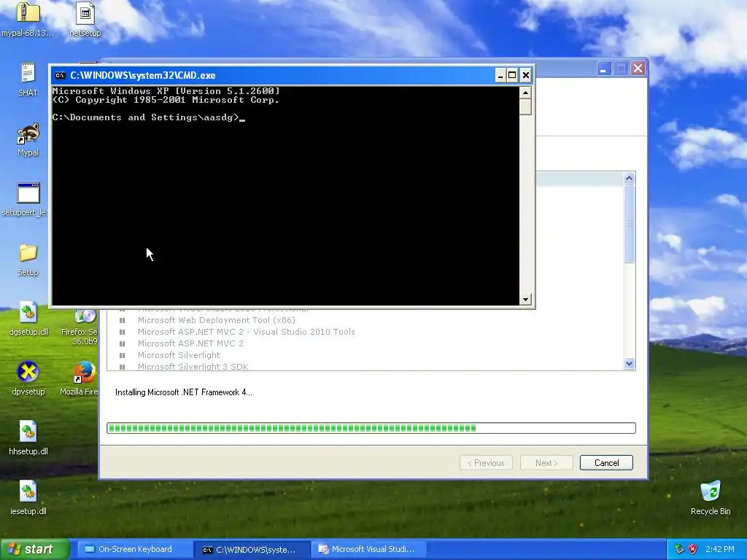This screenshot has height=560, width=747.
Task: Click the security alert shield tray icon
Action: point(693,549)
